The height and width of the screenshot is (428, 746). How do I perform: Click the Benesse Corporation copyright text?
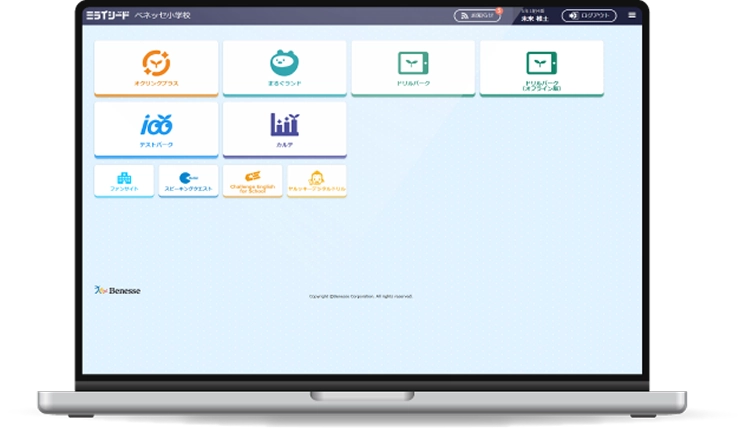tap(360, 296)
